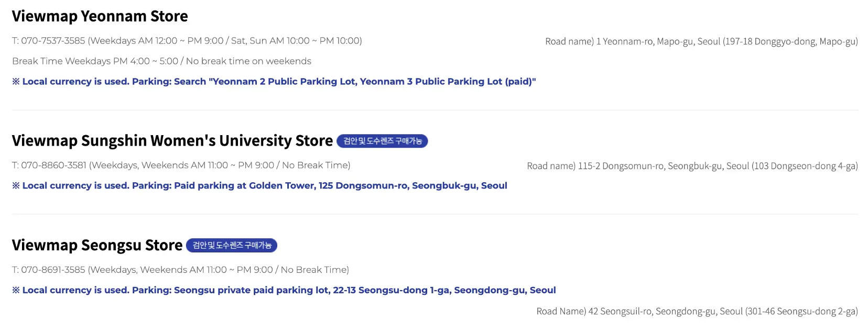This screenshot has width=868, height=331.
Task: Click the blue badge beside Sungshin Women's University Store
Action: (x=382, y=141)
